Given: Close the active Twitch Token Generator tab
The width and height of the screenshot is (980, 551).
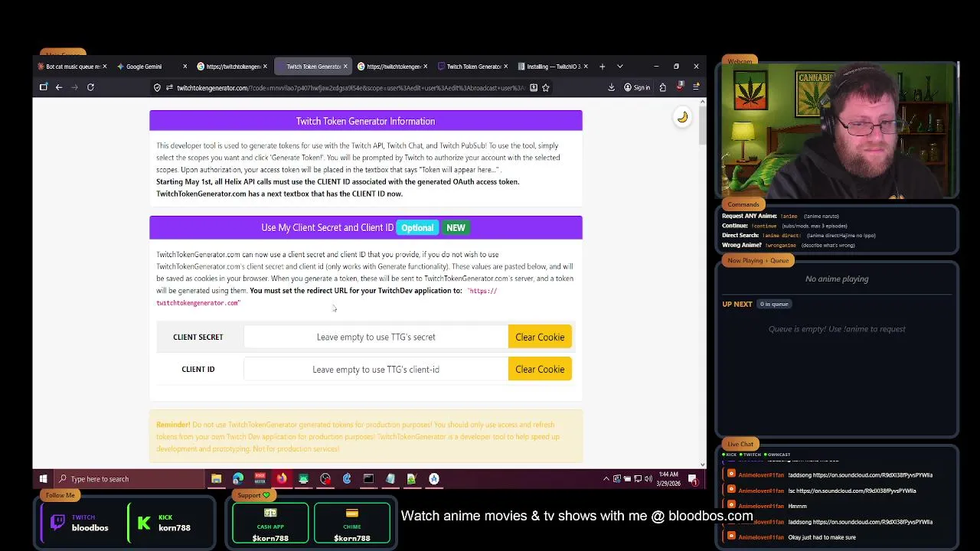Looking at the screenshot, I should (x=345, y=67).
